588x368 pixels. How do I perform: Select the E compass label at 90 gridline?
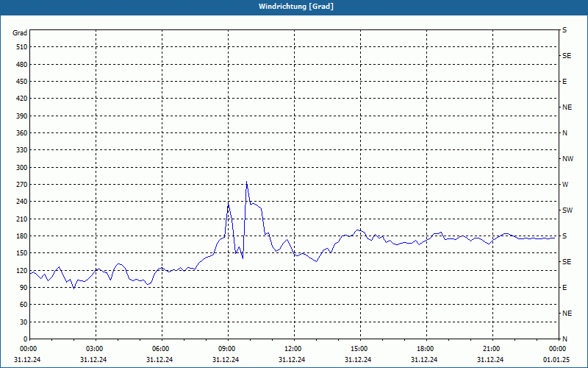(x=564, y=288)
